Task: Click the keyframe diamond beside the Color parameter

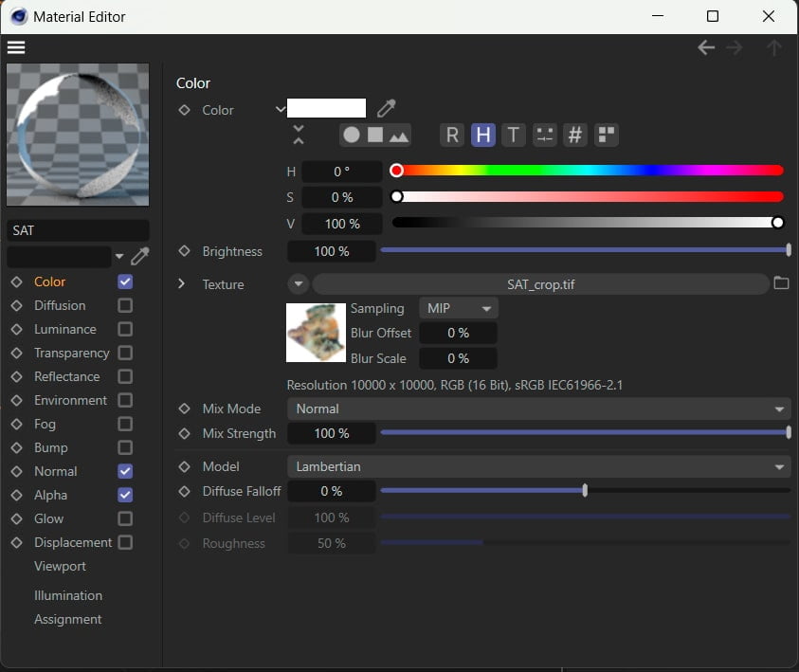Action: [x=184, y=110]
